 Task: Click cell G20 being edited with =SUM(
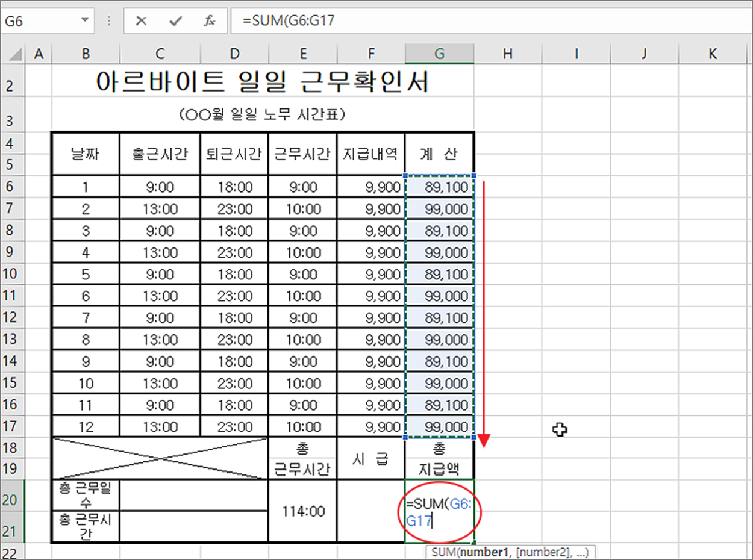point(439,511)
